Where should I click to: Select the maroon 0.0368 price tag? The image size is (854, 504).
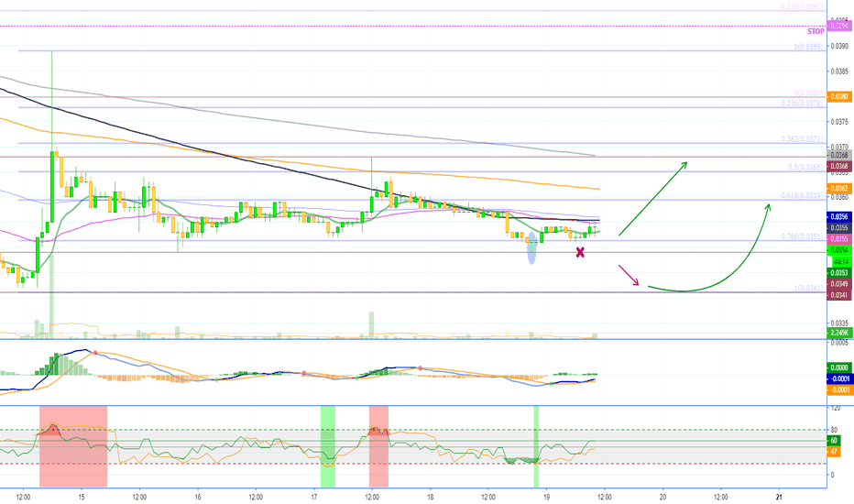(838, 166)
